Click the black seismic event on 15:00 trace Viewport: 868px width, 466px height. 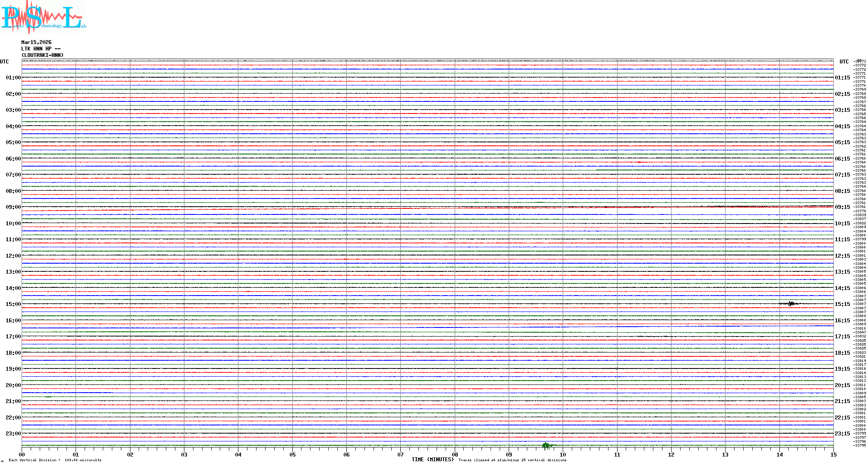point(791,304)
